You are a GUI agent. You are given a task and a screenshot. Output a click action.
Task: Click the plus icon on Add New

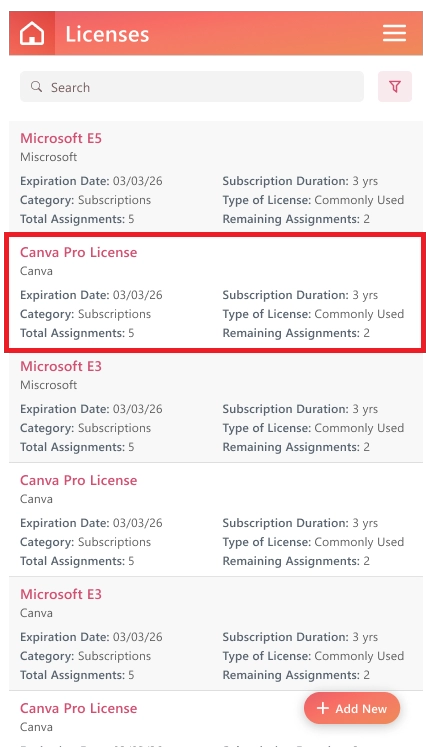coord(323,708)
